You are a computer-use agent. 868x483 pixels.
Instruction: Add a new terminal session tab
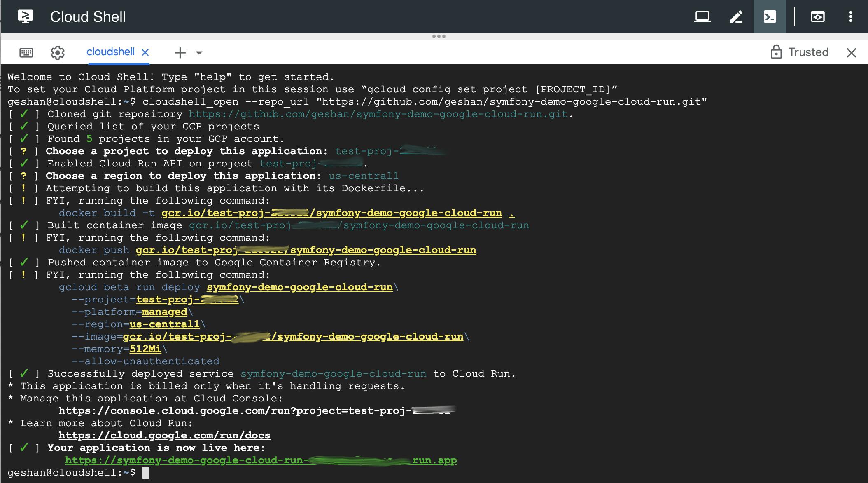[180, 52]
